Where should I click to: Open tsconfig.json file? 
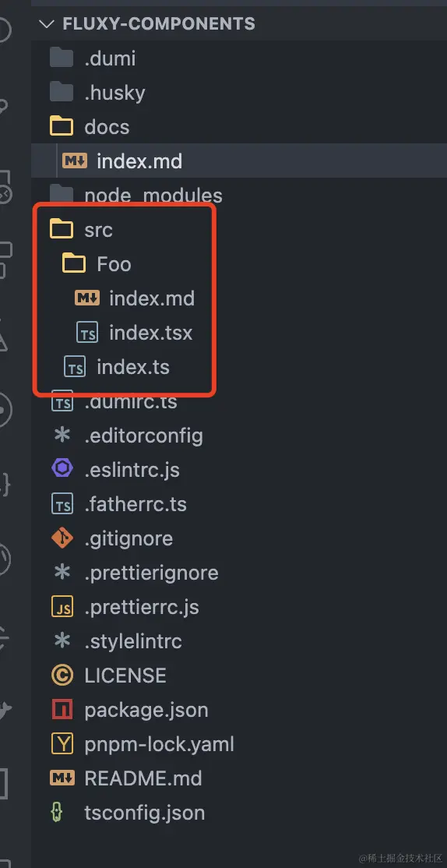tap(239, 813)
